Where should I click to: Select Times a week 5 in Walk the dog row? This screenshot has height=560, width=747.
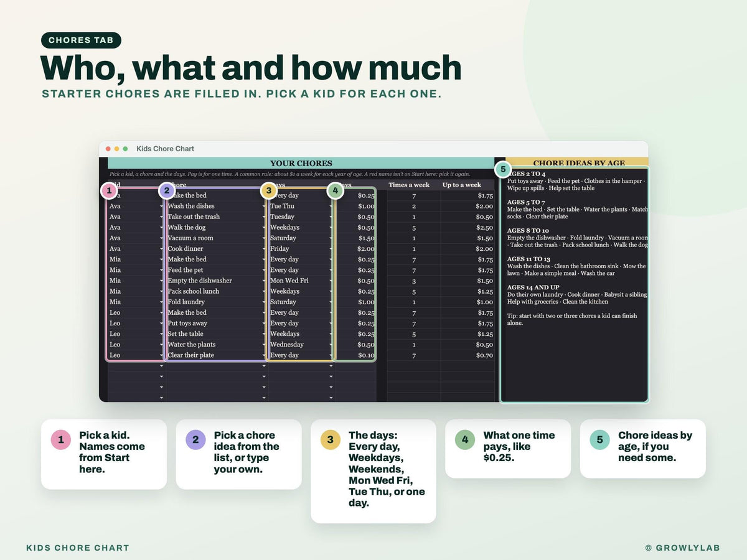(414, 228)
